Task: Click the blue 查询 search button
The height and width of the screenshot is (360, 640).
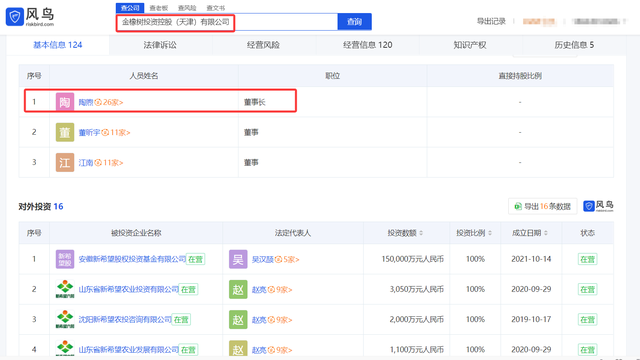Action: coord(354,22)
